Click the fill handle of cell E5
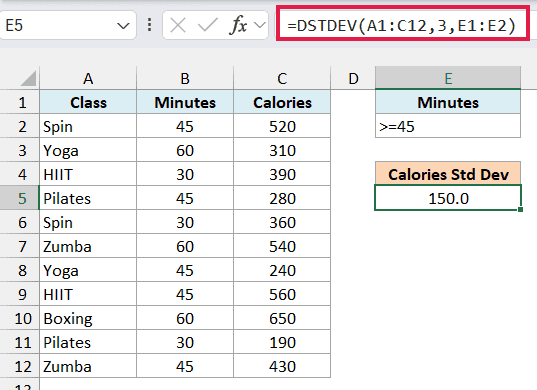Image resolution: width=537 pixels, height=390 pixels. (520, 209)
